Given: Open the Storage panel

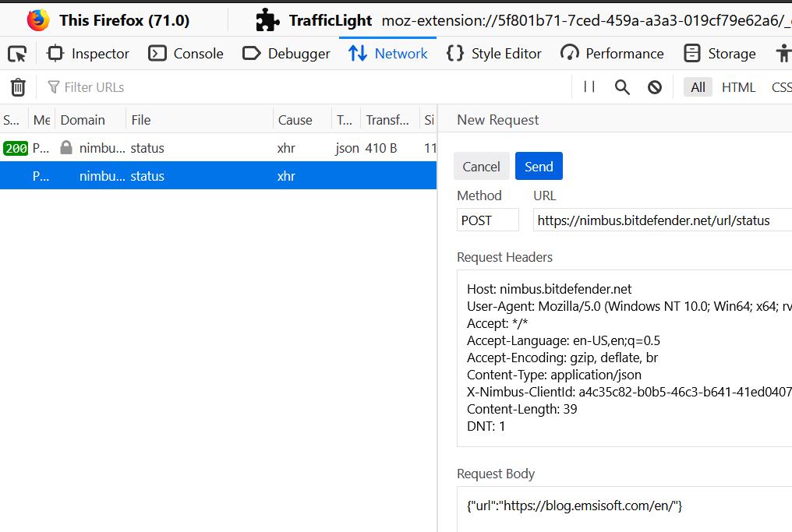Looking at the screenshot, I should pos(720,54).
